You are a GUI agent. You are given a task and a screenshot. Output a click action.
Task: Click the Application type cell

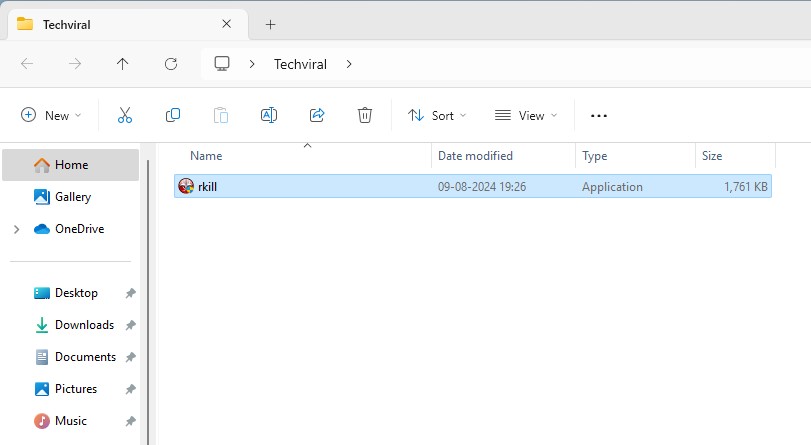[x=612, y=187]
